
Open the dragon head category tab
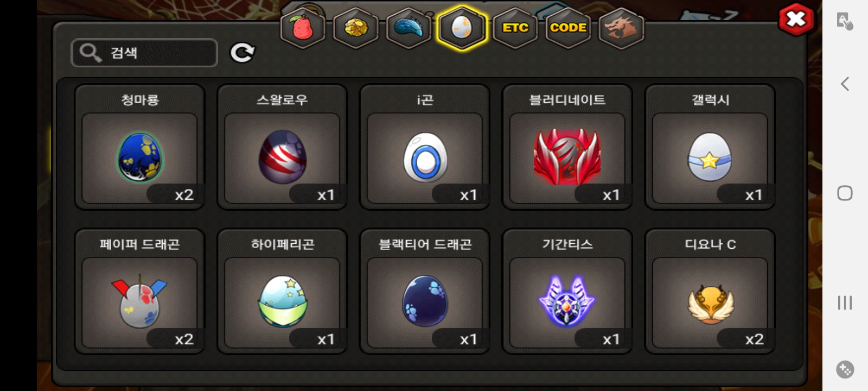coord(621,28)
